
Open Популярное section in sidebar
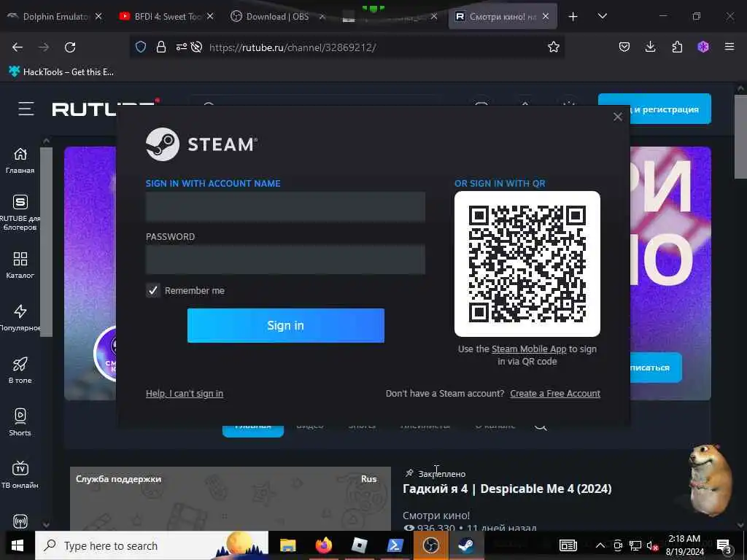click(20, 318)
